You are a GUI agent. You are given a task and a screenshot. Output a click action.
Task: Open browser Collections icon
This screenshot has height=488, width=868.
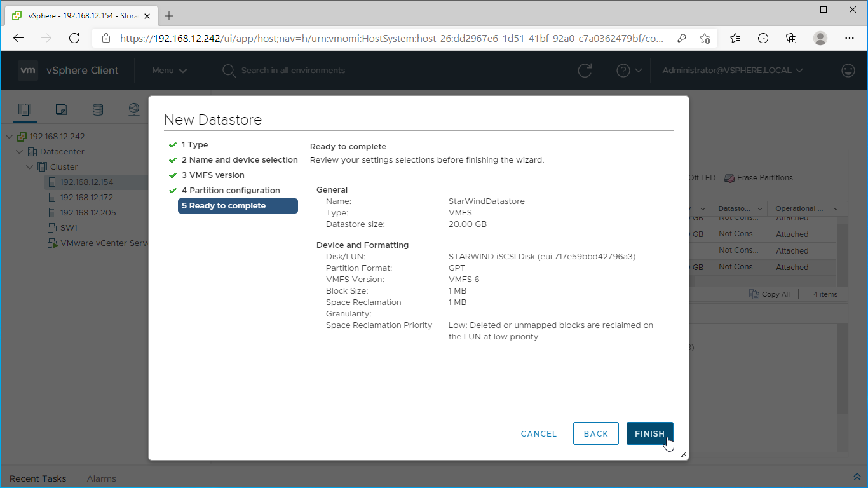coord(791,38)
